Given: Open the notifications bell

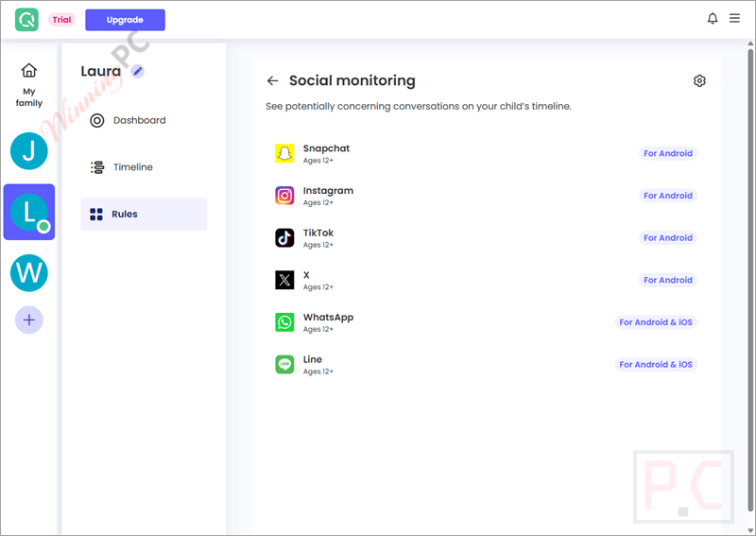Looking at the screenshot, I should pos(713,19).
